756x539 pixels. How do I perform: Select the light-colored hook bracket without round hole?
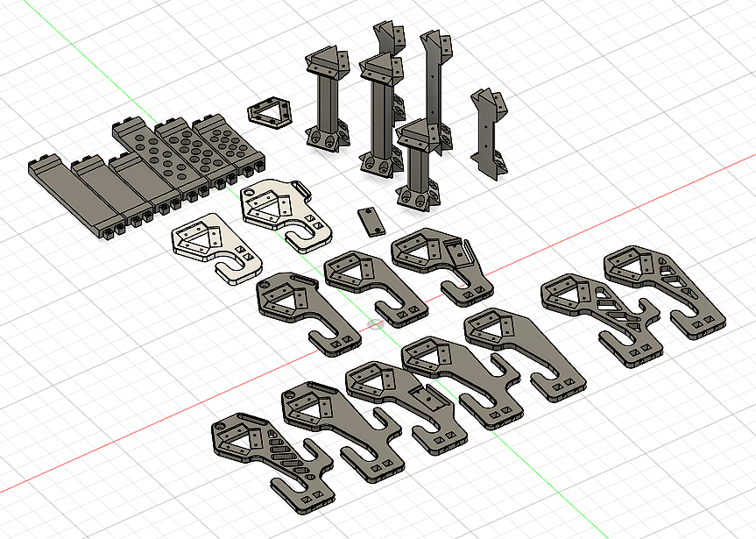point(216,248)
